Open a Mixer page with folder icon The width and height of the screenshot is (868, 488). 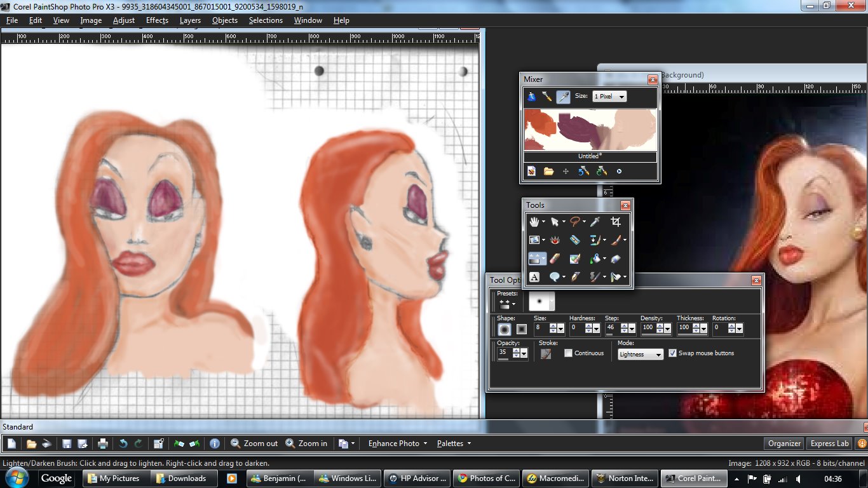(x=548, y=172)
